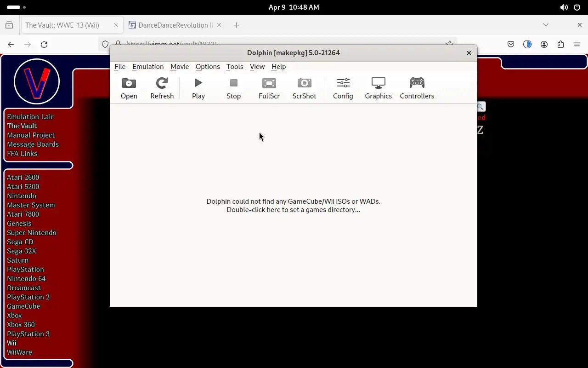Open the Help menu in Dolphin
The width and height of the screenshot is (588, 368).
(x=279, y=67)
